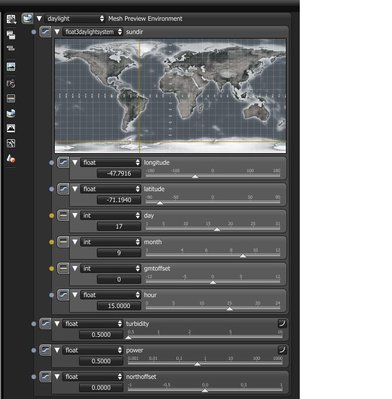Click the curve icon on longitude row

point(63,163)
